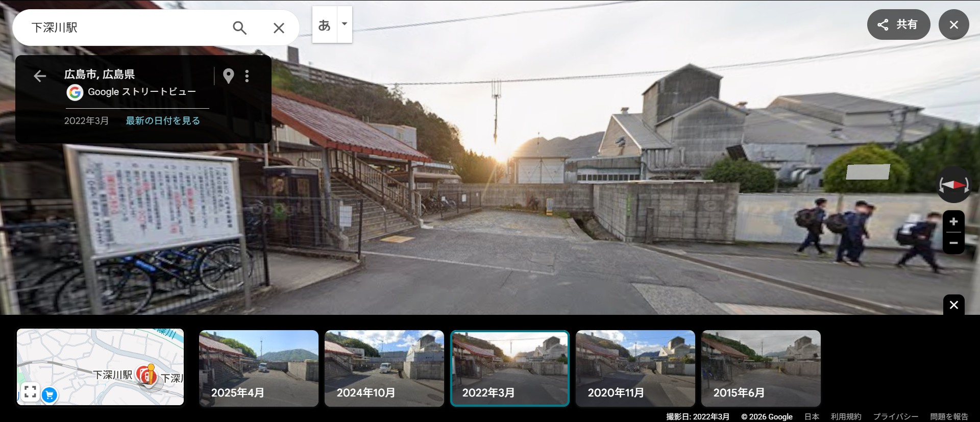This screenshot has width=980, height=422.
Task: Expand the minimap with the fullscreen icon
Action: click(x=30, y=392)
